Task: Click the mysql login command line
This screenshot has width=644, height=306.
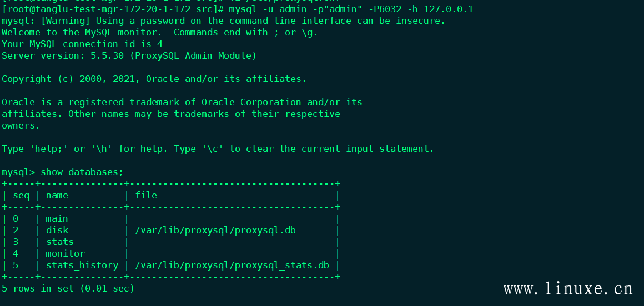Action: pyautogui.click(x=238, y=9)
